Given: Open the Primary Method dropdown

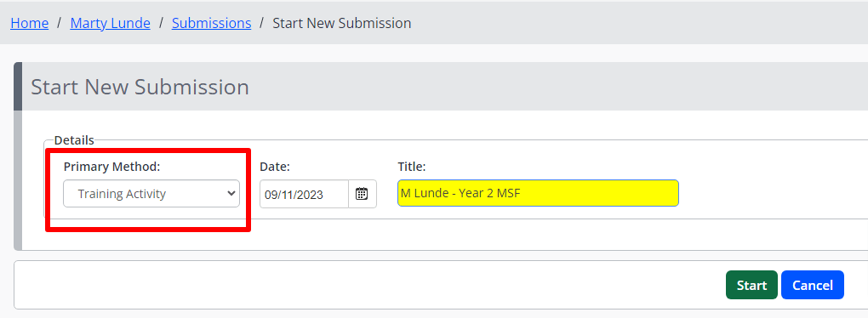Looking at the screenshot, I should click(151, 194).
